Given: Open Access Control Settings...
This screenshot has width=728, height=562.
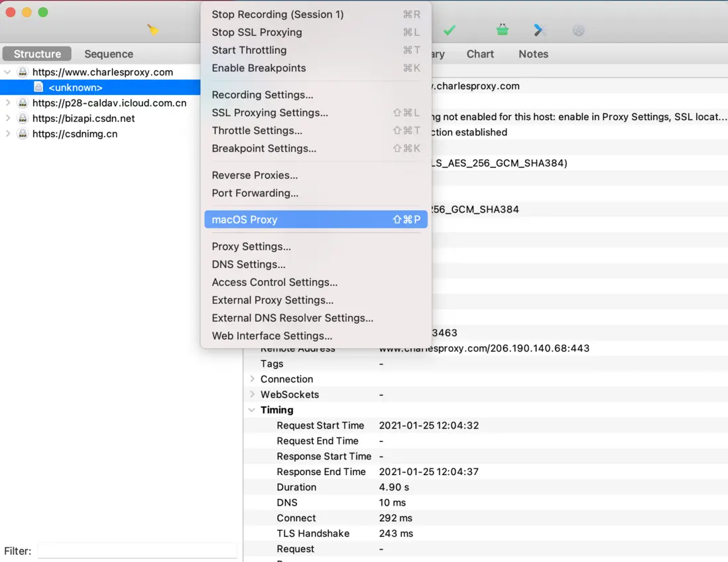Looking at the screenshot, I should (316, 283).
